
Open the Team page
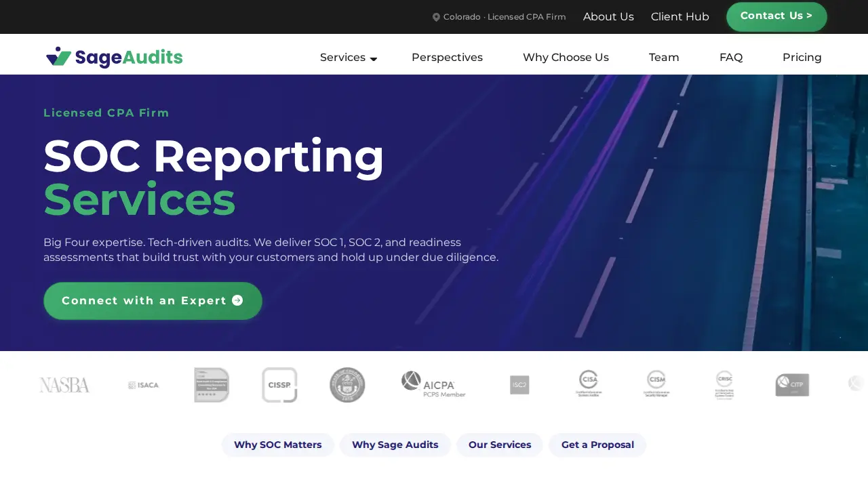(x=664, y=58)
